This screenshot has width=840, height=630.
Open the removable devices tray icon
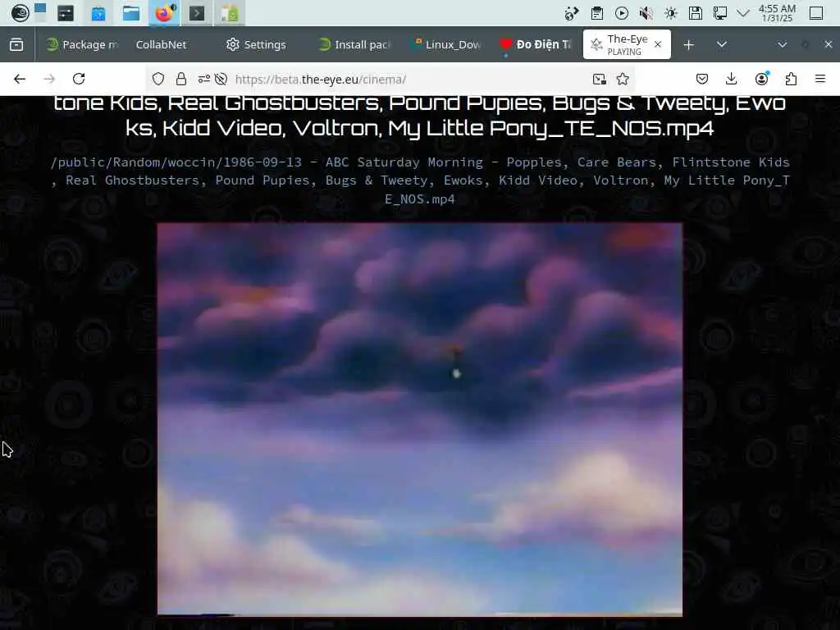(696, 13)
